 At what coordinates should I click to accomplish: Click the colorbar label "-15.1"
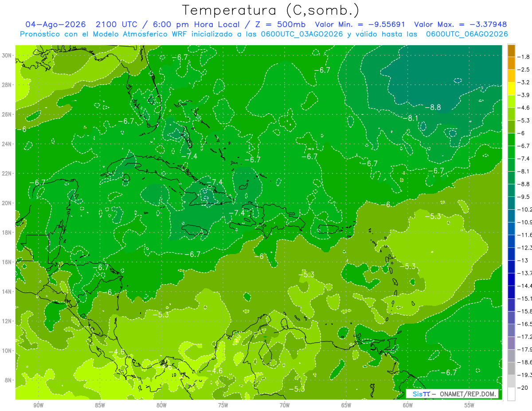coord(525,298)
